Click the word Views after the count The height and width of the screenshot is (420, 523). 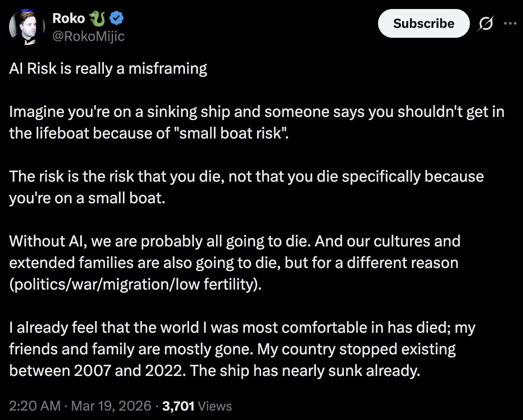[x=215, y=406]
